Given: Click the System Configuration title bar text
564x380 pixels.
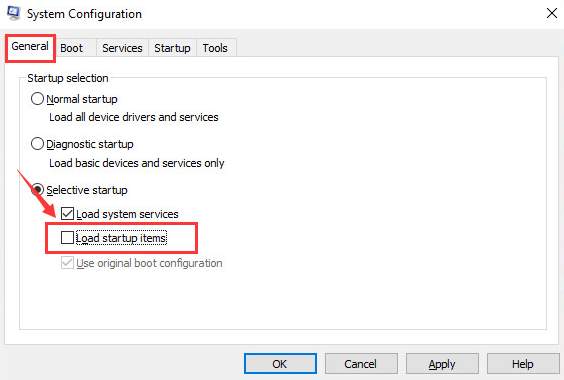Looking at the screenshot, I should click(85, 14).
